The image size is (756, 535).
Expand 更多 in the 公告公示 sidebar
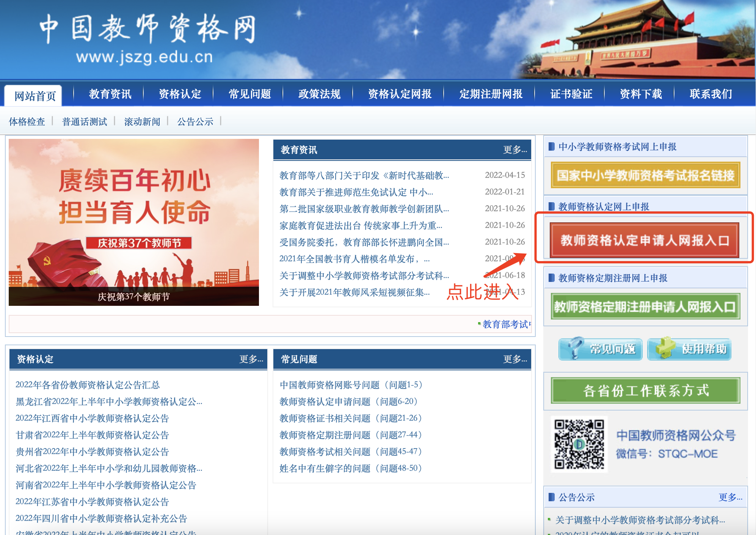click(730, 497)
